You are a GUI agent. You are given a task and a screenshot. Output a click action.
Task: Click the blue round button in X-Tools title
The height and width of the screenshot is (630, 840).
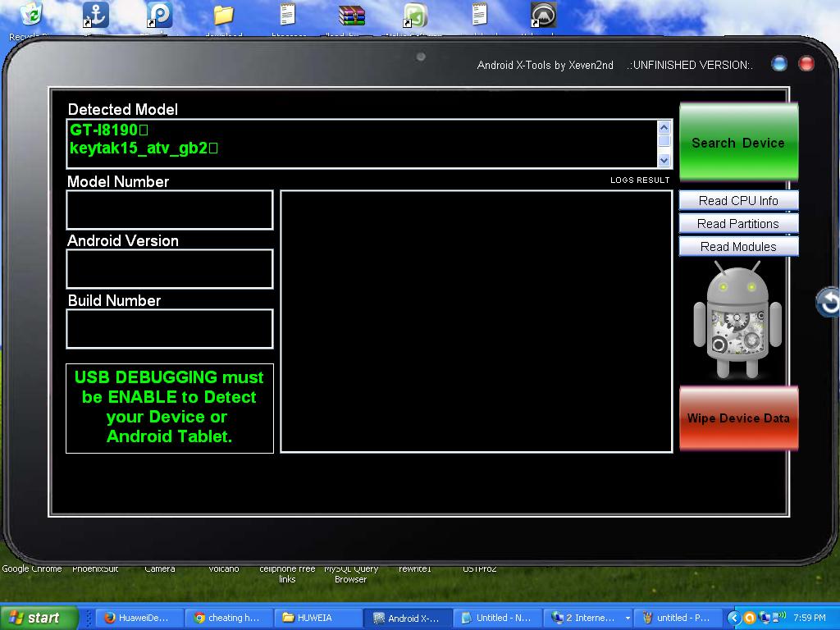779,64
